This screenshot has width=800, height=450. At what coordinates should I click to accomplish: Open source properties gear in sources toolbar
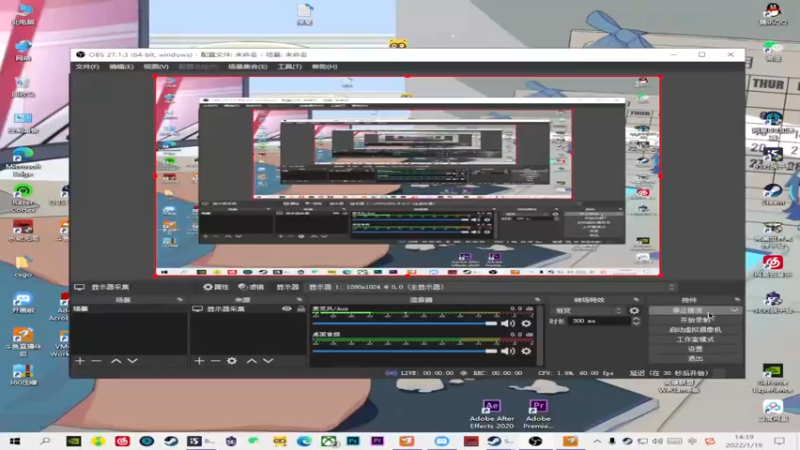pos(232,361)
